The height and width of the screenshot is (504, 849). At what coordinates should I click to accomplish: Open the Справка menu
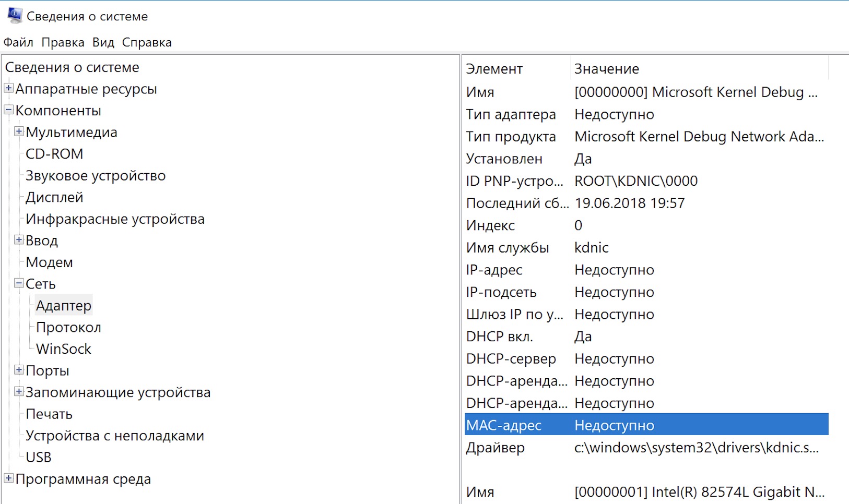pyautogui.click(x=147, y=42)
